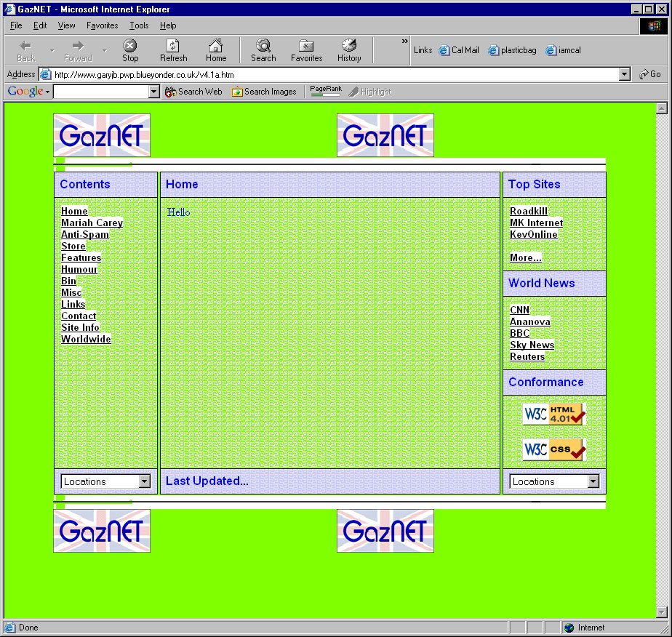Open the View menu
672x637 pixels.
pos(66,25)
